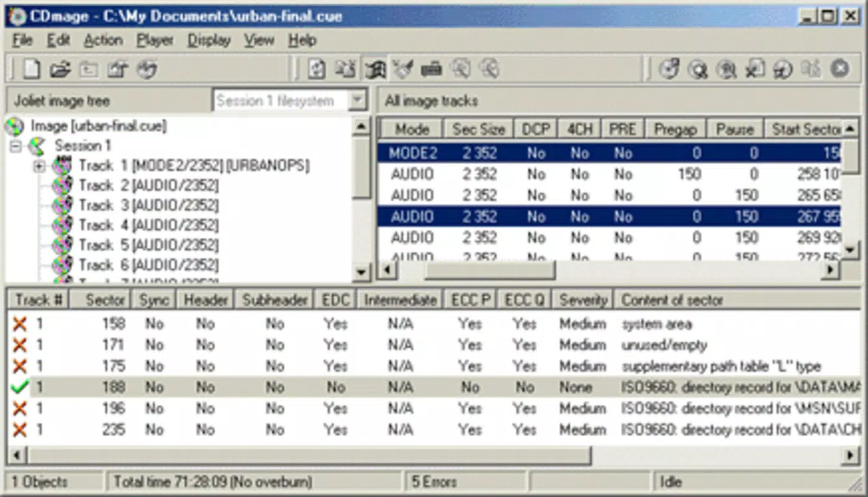Click the error list horizontal scrollbar thumb

tap(309, 455)
